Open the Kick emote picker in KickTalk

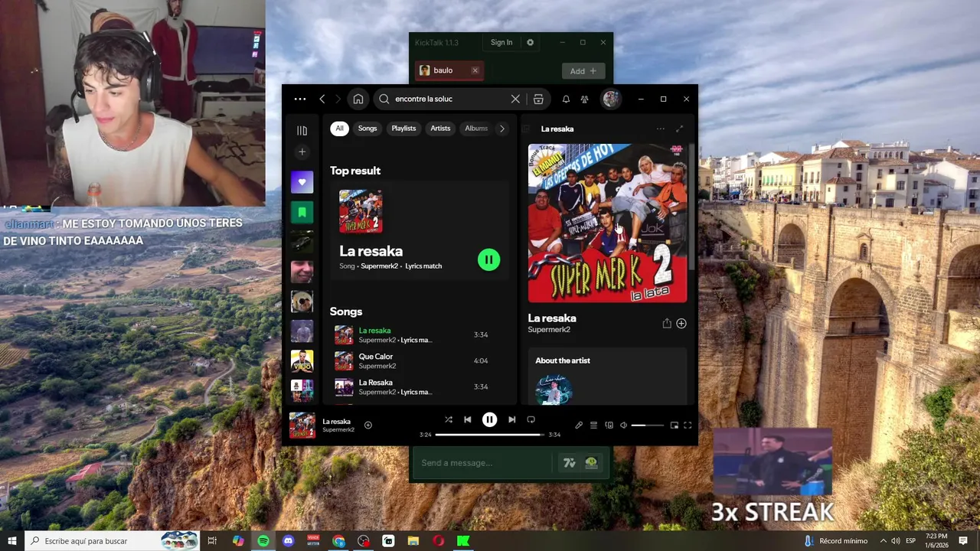pyautogui.click(x=591, y=463)
